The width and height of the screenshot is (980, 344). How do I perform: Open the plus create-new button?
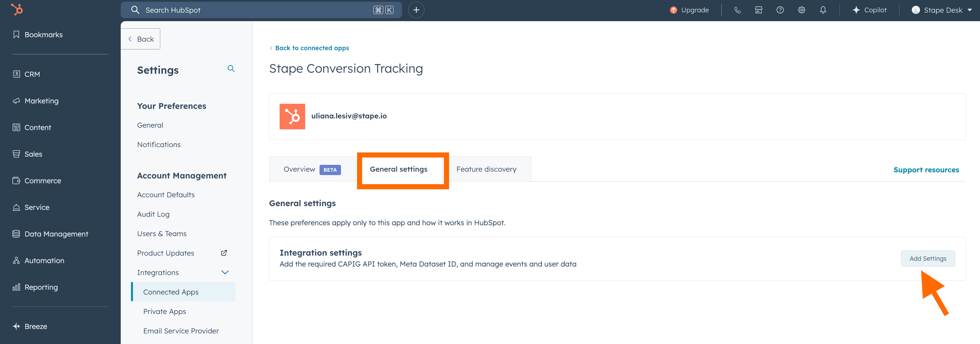click(416, 10)
